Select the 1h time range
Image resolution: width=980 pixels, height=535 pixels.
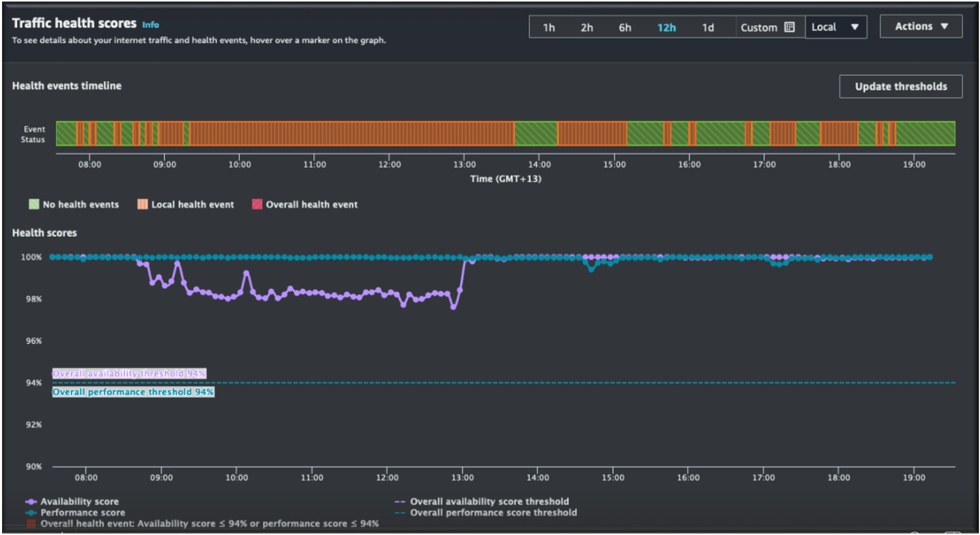tap(549, 28)
